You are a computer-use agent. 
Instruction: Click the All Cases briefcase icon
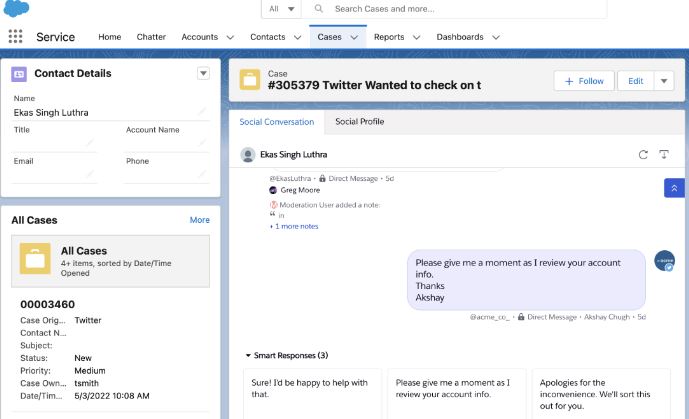pyautogui.click(x=35, y=259)
